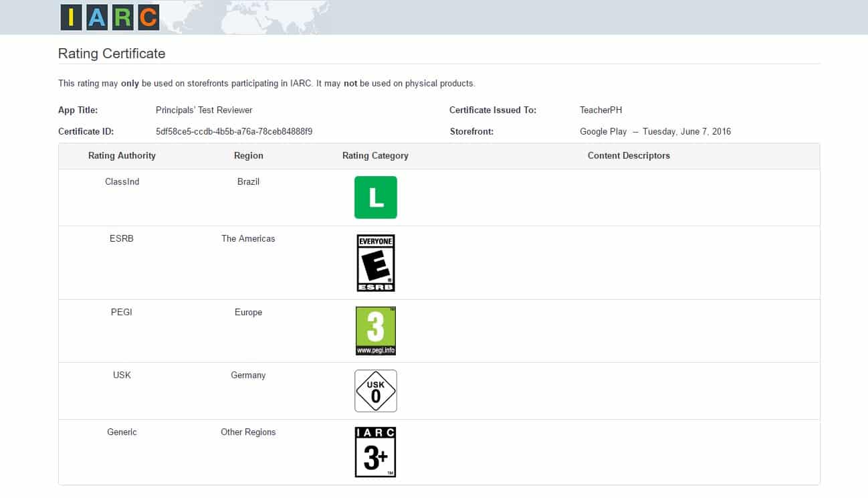Click the TeacherPH certificate holder name

click(601, 110)
